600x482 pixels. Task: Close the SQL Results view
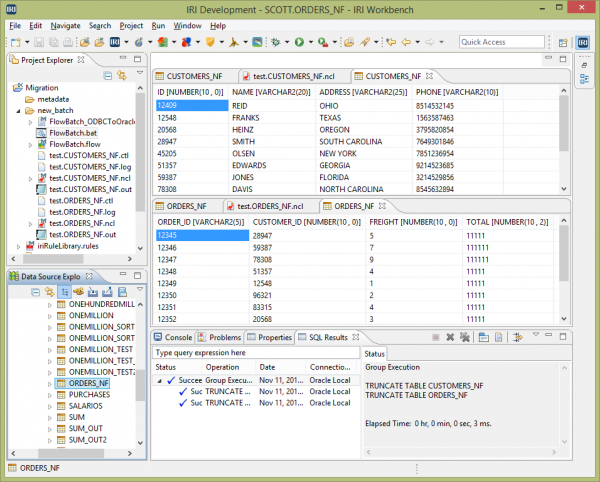click(356, 337)
